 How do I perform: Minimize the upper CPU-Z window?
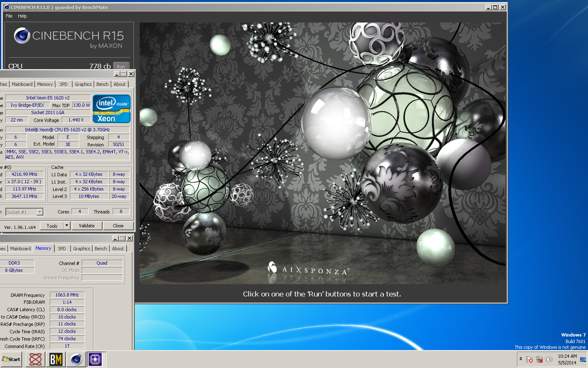(117, 74)
